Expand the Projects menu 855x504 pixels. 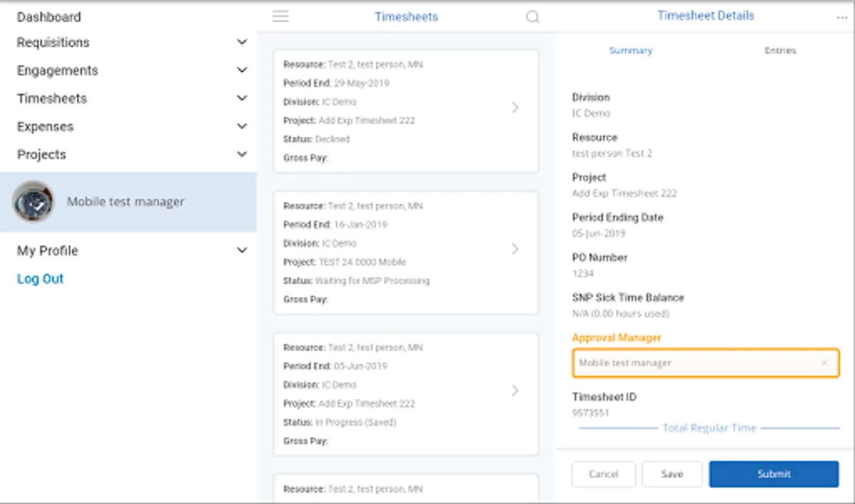(x=242, y=154)
